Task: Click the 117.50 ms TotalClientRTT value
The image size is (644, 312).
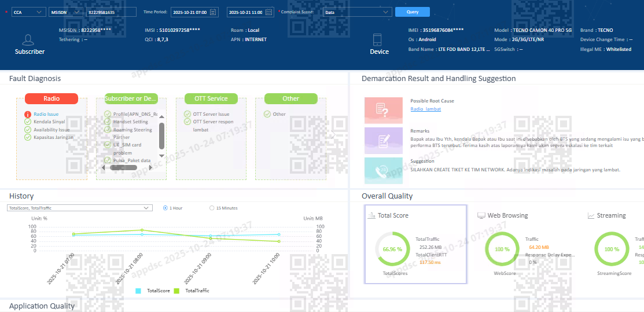Action: click(430, 262)
